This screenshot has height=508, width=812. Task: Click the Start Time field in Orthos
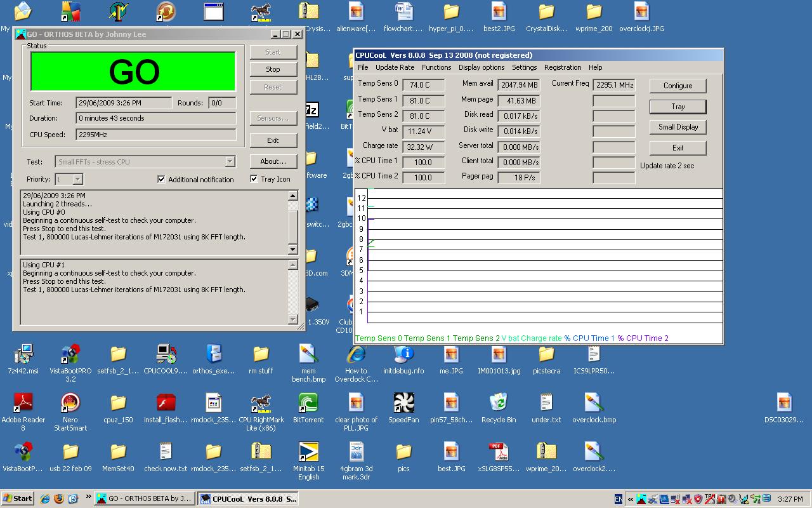(124, 103)
